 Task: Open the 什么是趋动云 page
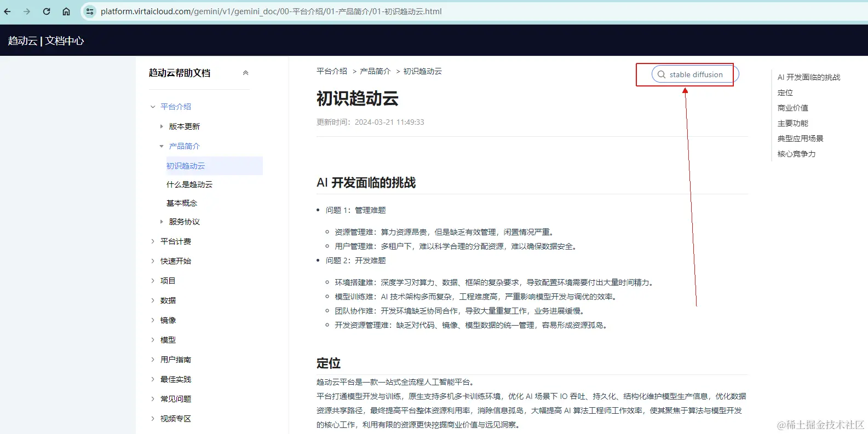189,184
